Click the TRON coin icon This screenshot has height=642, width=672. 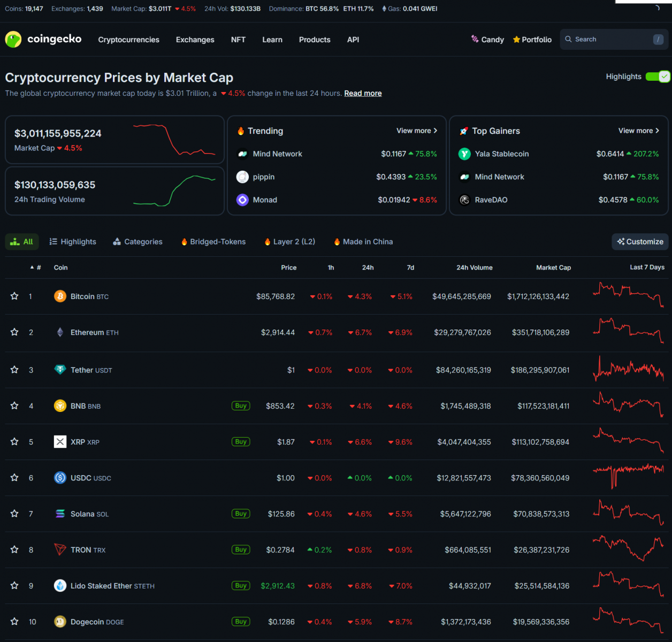pyautogui.click(x=60, y=550)
